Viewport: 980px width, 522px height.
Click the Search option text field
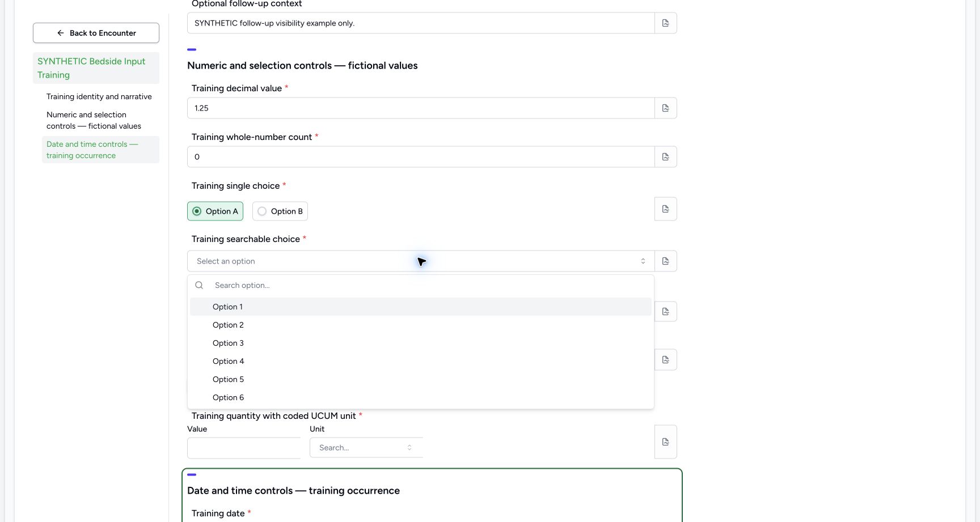tap(432, 285)
